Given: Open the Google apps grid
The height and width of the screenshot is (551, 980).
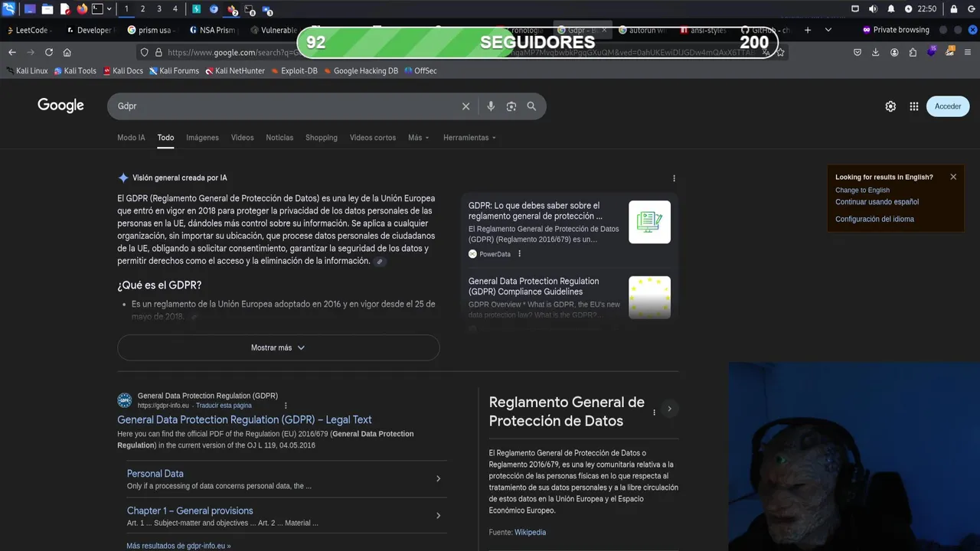Looking at the screenshot, I should pyautogui.click(x=913, y=106).
